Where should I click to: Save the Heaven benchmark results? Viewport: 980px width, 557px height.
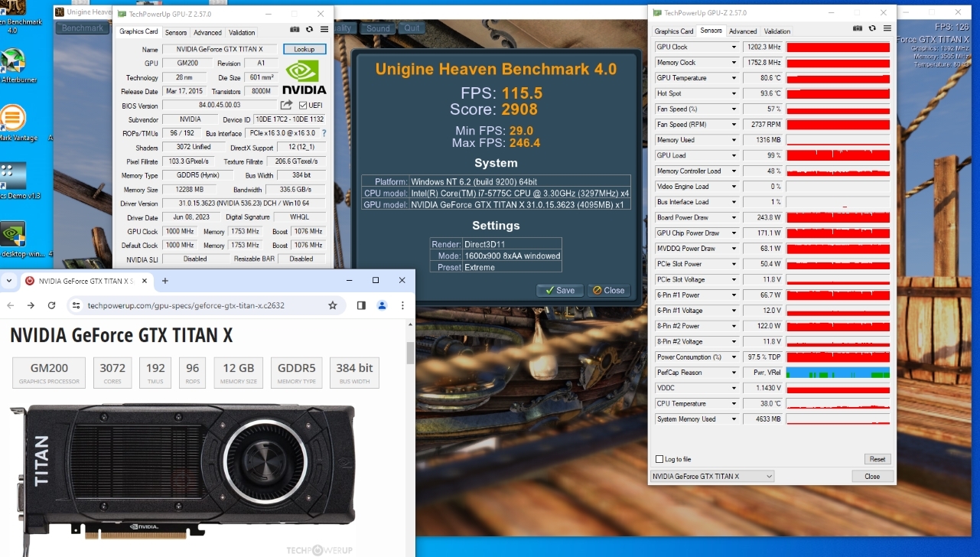tap(561, 290)
